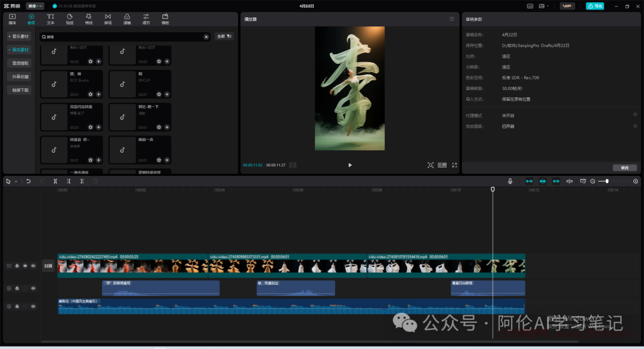Open the player panel hamburger menu

point(452,19)
